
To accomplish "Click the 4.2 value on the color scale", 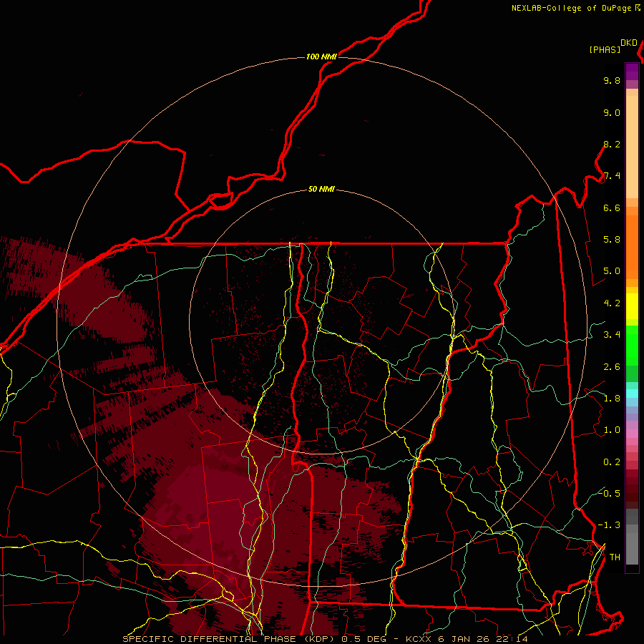I will point(612,303).
